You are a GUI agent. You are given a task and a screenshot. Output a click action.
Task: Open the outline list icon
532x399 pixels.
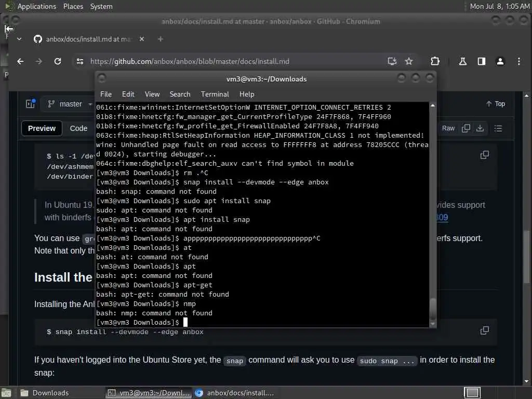click(x=498, y=128)
